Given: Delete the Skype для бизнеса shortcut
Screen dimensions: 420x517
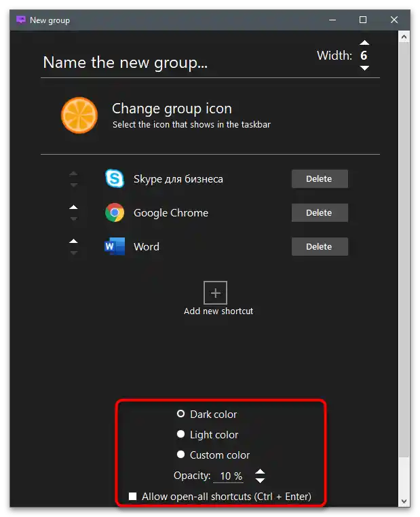Looking at the screenshot, I should click(x=320, y=178).
